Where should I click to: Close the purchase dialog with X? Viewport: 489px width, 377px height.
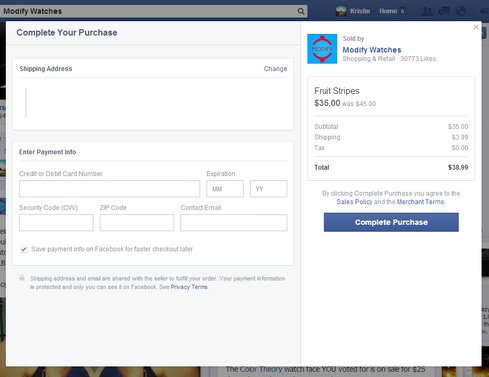coord(476,27)
